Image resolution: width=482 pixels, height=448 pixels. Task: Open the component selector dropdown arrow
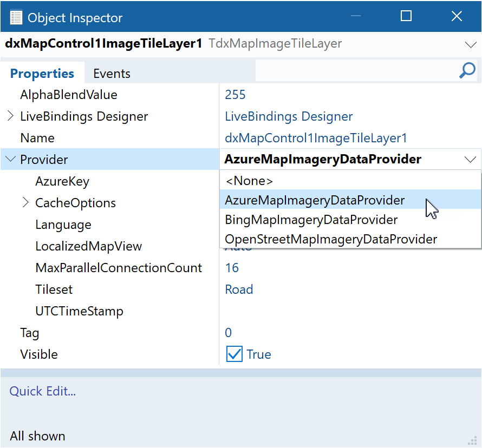point(471,44)
